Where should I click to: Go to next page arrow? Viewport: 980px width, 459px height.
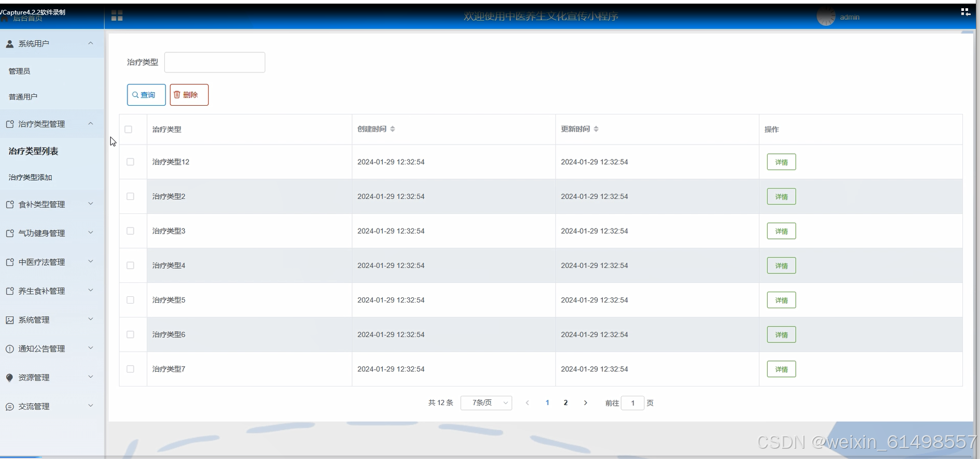click(x=585, y=403)
